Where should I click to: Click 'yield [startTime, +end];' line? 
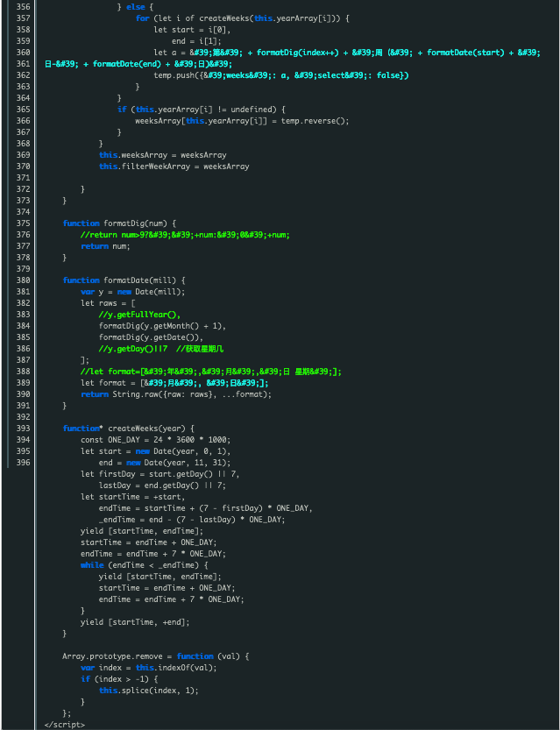coord(136,622)
